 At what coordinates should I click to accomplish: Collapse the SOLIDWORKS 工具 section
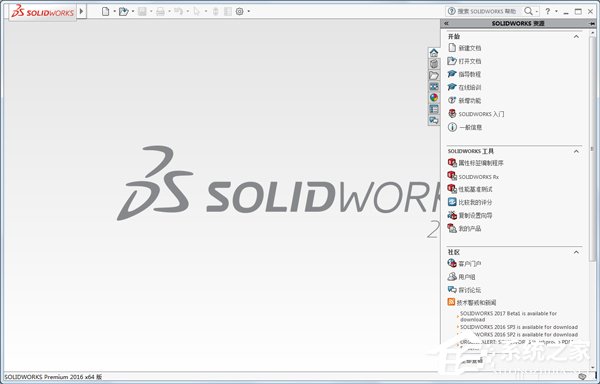[576, 151]
